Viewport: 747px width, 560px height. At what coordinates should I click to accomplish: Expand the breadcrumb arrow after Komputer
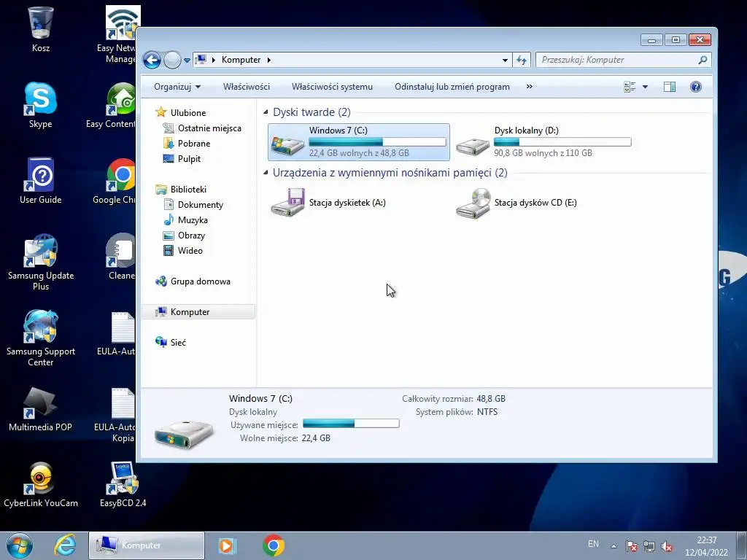click(x=268, y=60)
